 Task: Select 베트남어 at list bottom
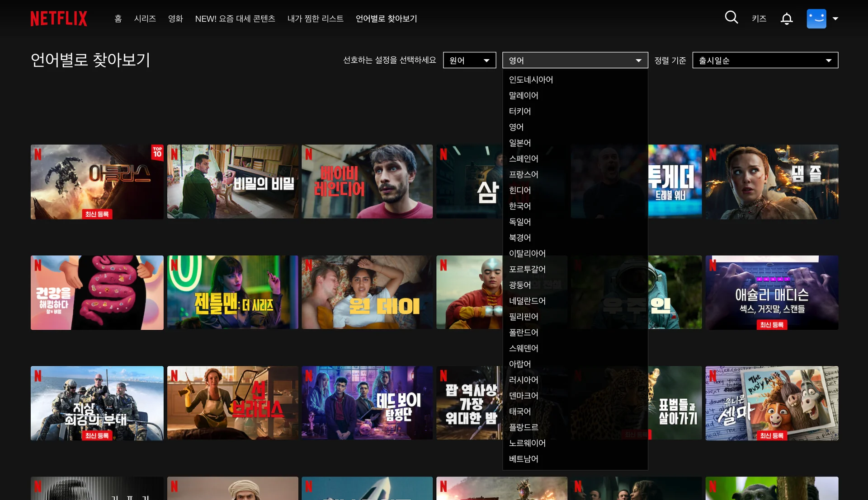[x=524, y=459]
